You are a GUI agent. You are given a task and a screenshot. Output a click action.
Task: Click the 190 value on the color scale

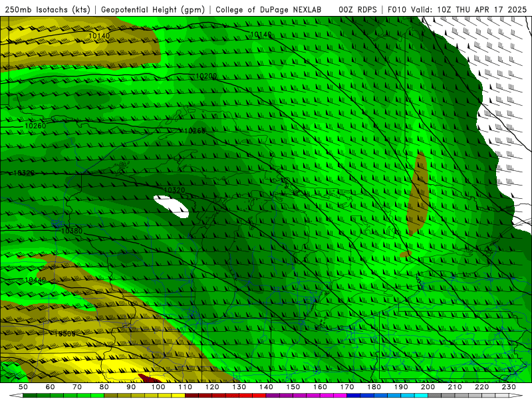pyautogui.click(x=401, y=387)
